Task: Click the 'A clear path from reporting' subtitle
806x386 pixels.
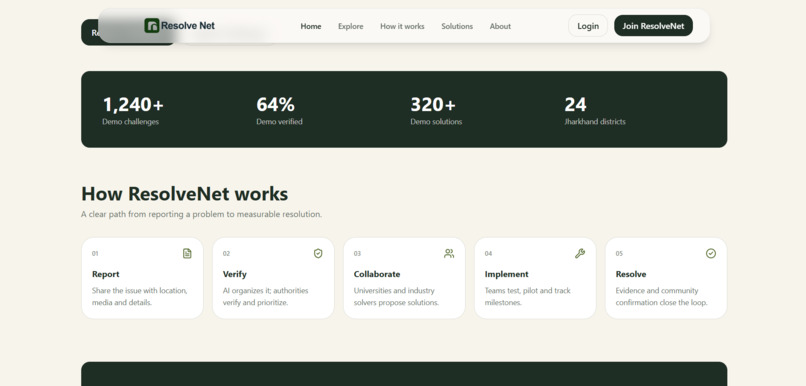Action: point(202,214)
